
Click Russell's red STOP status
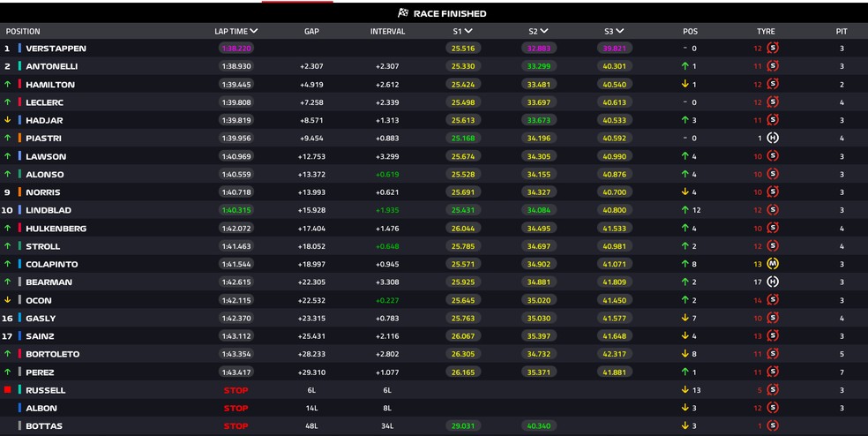[236, 390]
